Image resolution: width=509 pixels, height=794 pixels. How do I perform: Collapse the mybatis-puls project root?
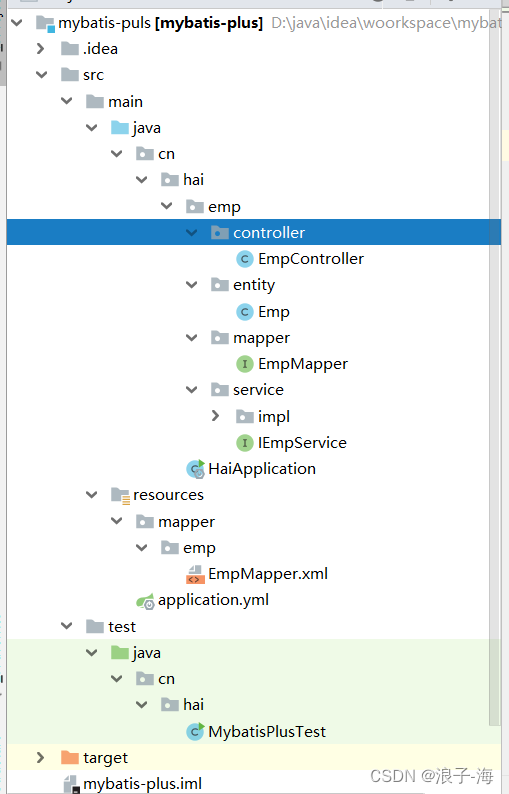tap(17, 23)
